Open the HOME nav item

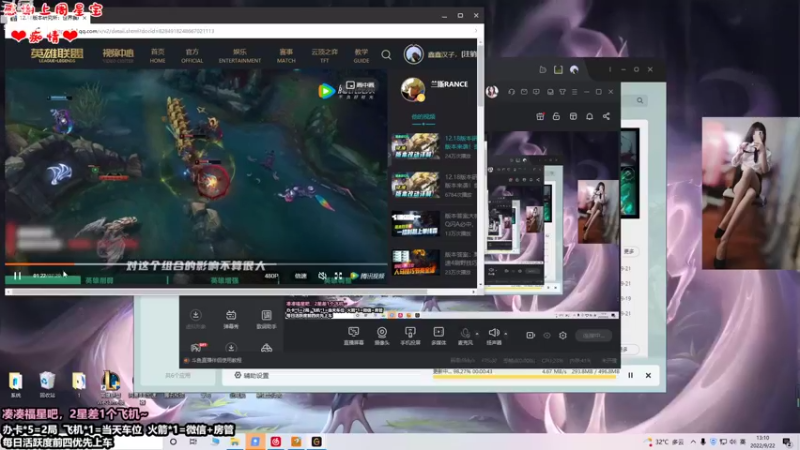click(158, 56)
